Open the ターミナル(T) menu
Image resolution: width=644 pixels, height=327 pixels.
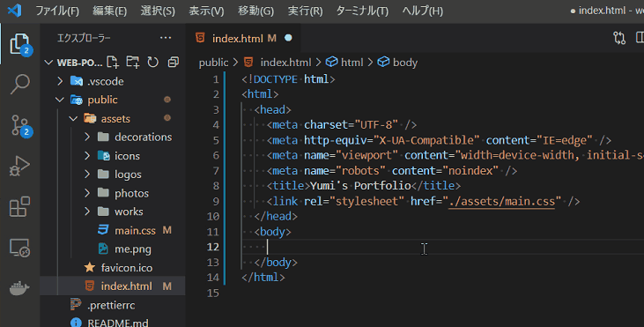click(x=362, y=11)
